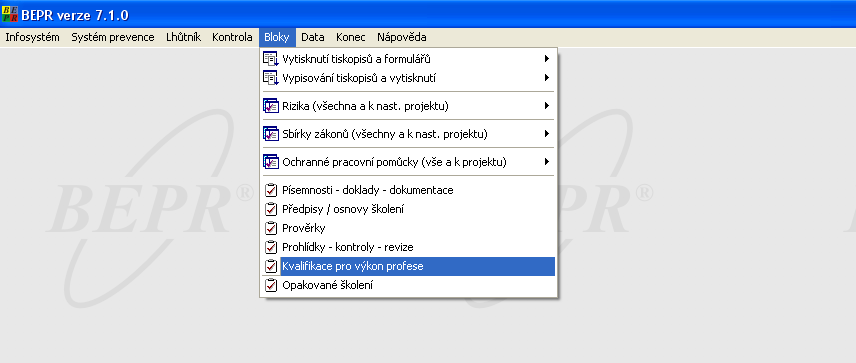Click the Rizika checklist icon
856x363 pixels.
click(x=271, y=106)
